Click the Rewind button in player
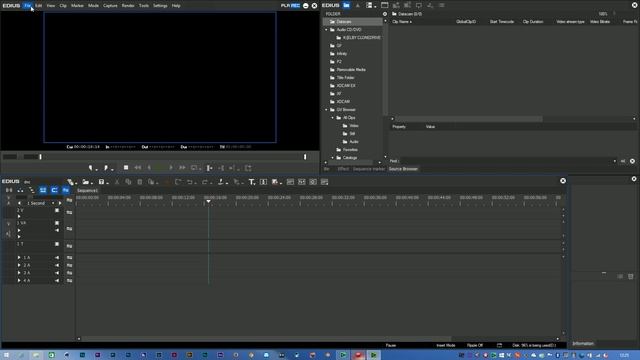 (x=138, y=168)
